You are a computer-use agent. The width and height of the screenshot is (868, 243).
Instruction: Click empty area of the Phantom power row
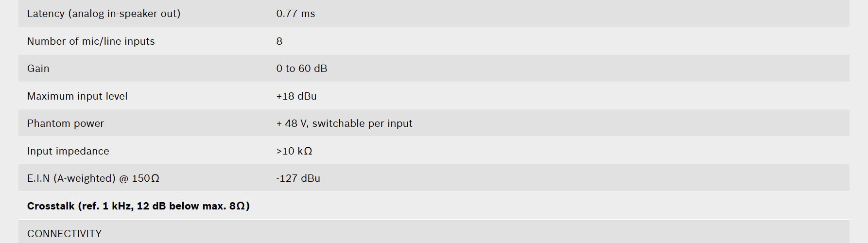coord(632,123)
